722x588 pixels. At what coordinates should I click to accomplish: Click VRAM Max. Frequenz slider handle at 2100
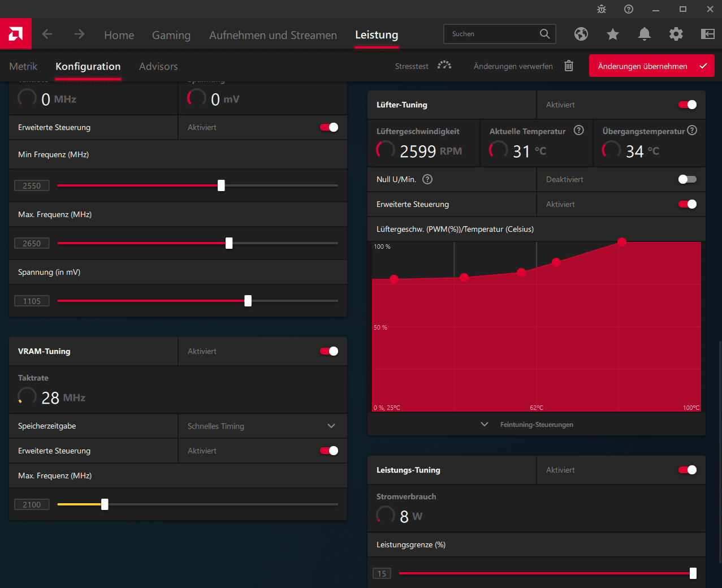pos(105,504)
